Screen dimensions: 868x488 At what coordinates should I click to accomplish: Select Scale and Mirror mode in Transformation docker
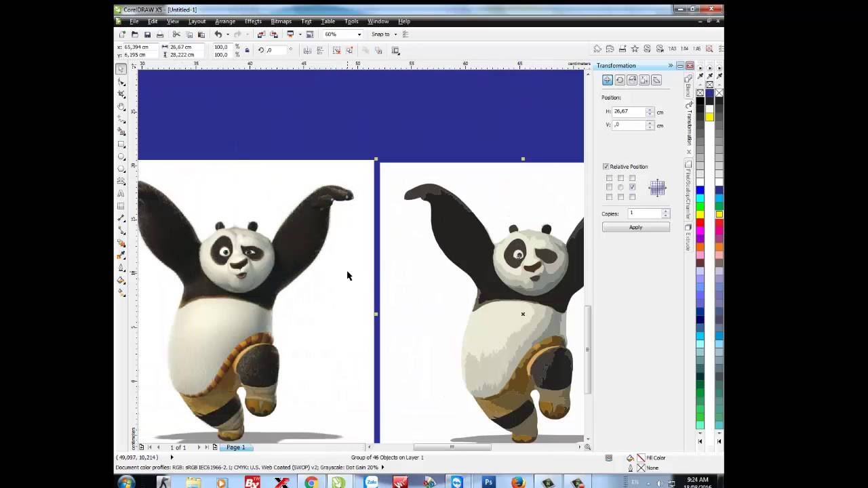pyautogui.click(x=632, y=80)
